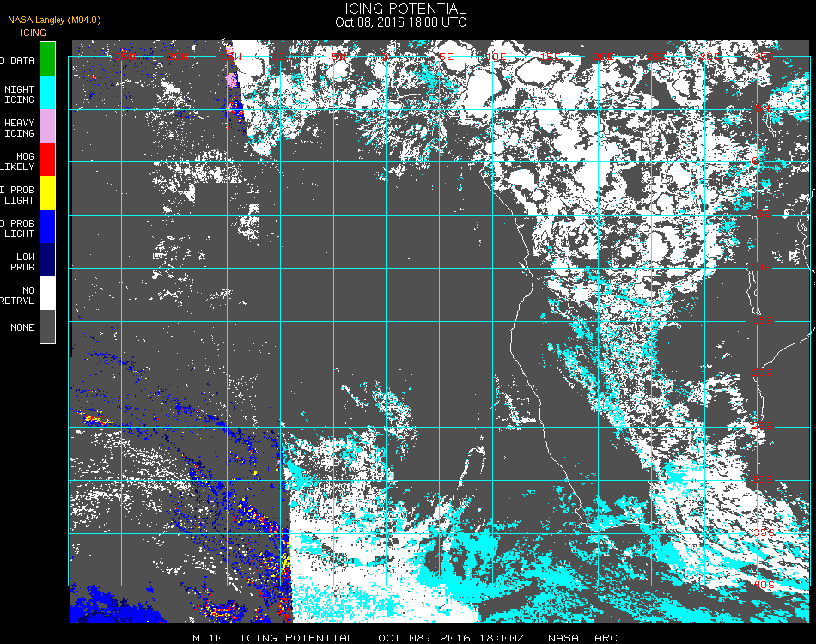816x644 pixels.
Task: Click the orange ICING legend heading
Action: pos(33,33)
